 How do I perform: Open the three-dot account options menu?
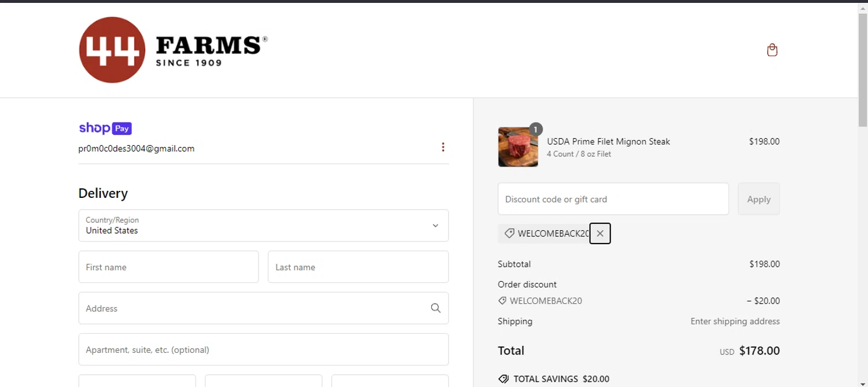(x=443, y=147)
